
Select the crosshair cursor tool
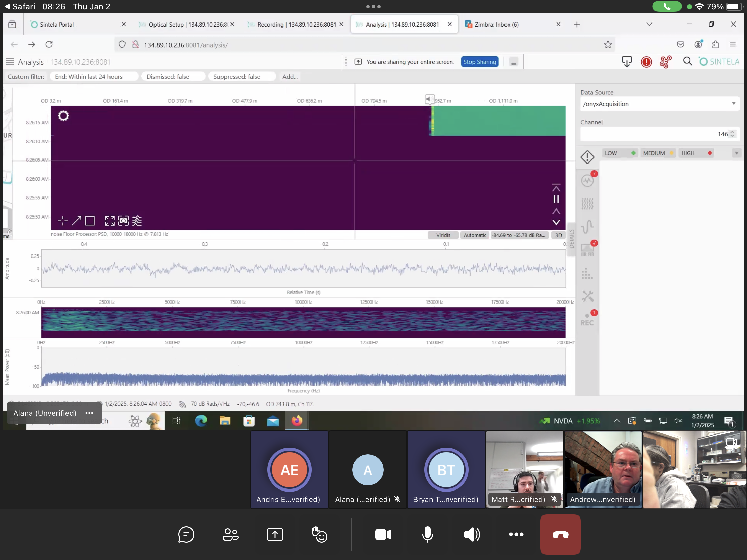63,221
